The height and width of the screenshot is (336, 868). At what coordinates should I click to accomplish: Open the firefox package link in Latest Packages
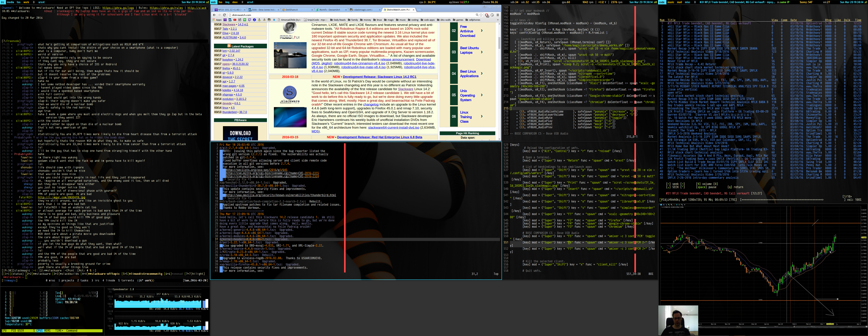point(226,68)
